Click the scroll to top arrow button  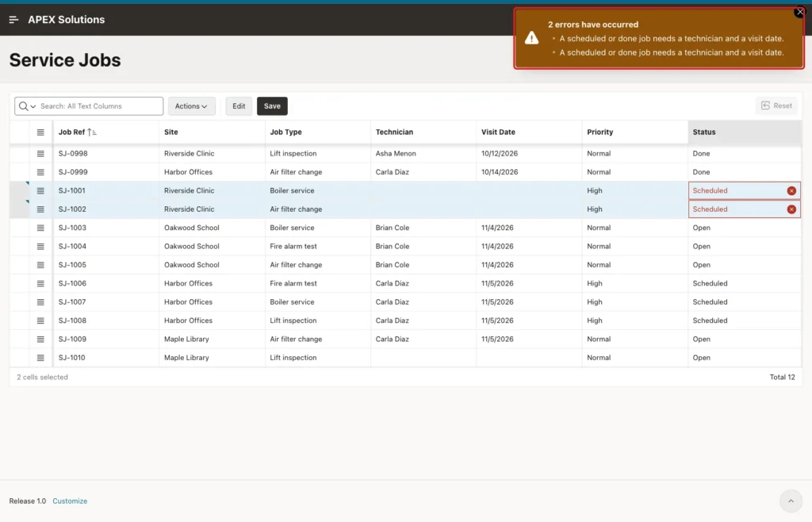tap(791, 501)
